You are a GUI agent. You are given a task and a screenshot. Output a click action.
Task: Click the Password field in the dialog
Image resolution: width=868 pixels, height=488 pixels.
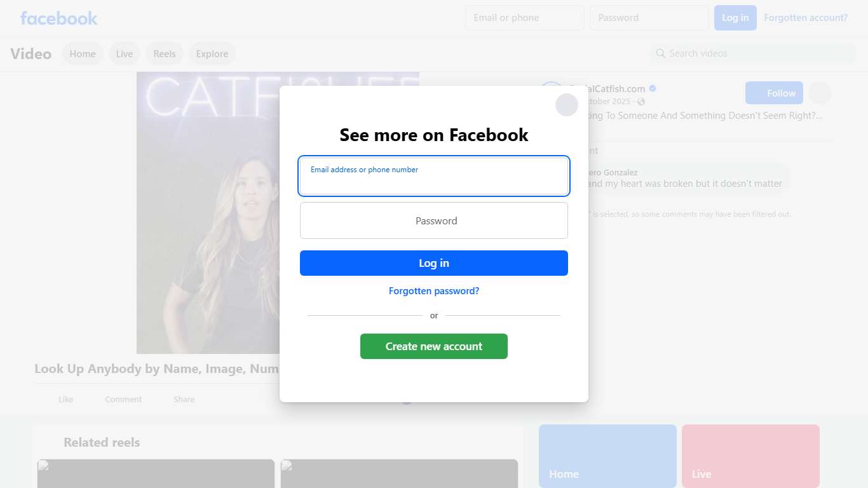click(x=434, y=221)
